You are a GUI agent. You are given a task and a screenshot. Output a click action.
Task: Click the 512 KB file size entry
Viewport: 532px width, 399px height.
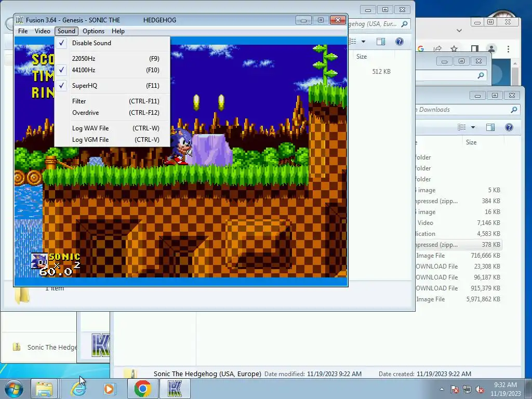[x=381, y=72]
